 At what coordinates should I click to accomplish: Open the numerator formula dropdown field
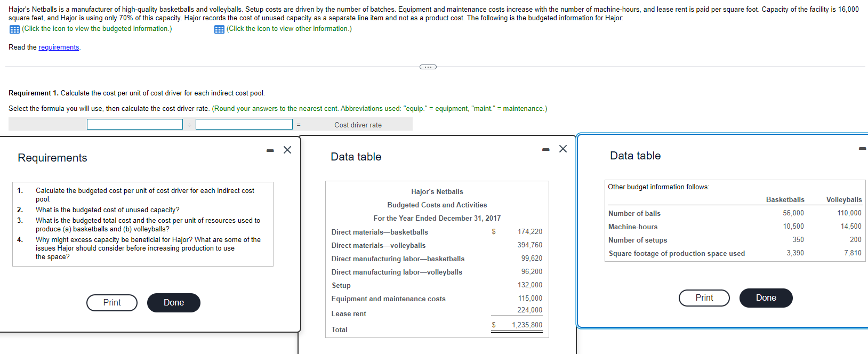135,124
